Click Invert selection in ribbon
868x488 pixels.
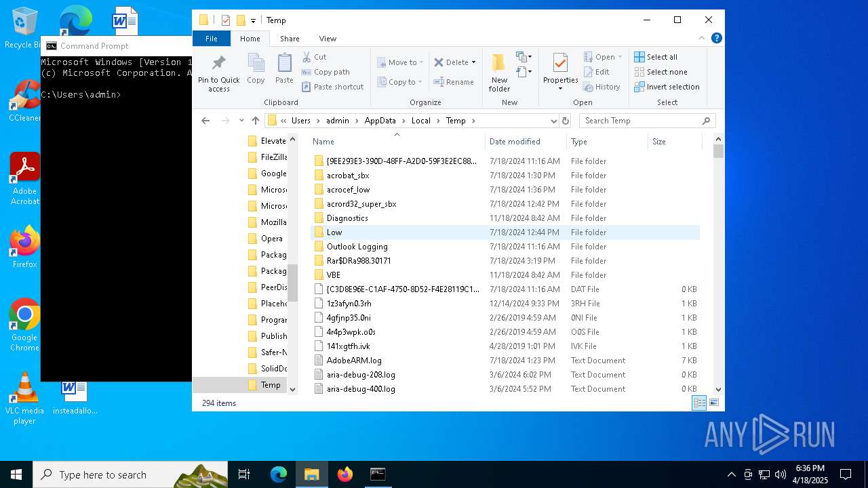[667, 87]
